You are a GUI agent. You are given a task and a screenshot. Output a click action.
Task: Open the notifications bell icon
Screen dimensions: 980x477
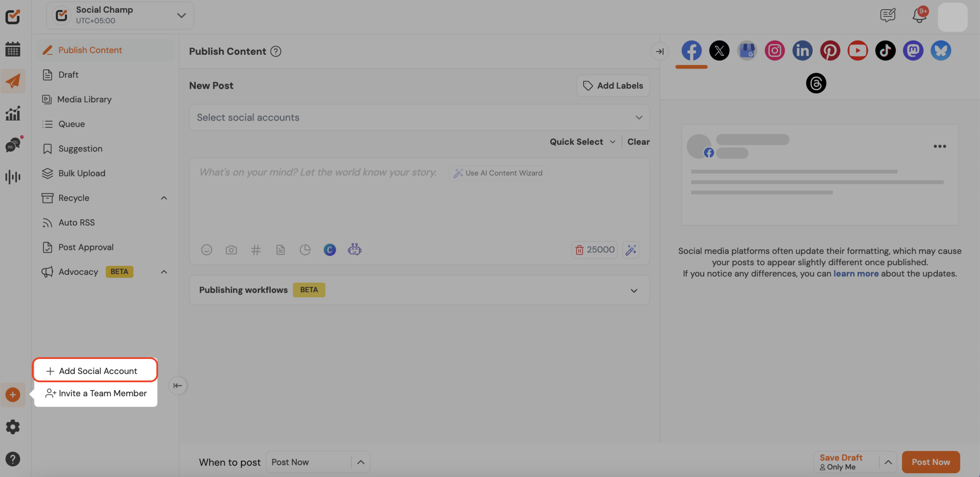[919, 16]
